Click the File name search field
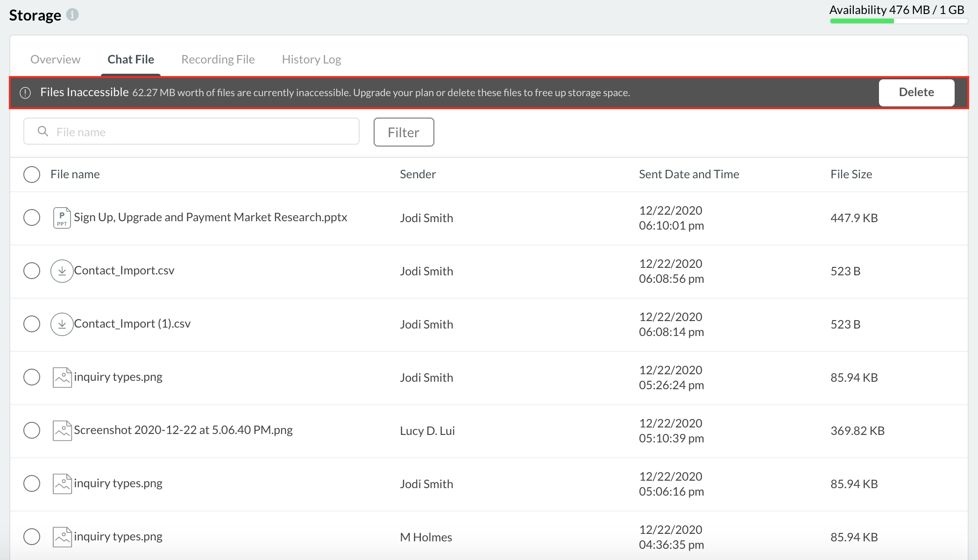This screenshot has width=978, height=560. (x=191, y=132)
